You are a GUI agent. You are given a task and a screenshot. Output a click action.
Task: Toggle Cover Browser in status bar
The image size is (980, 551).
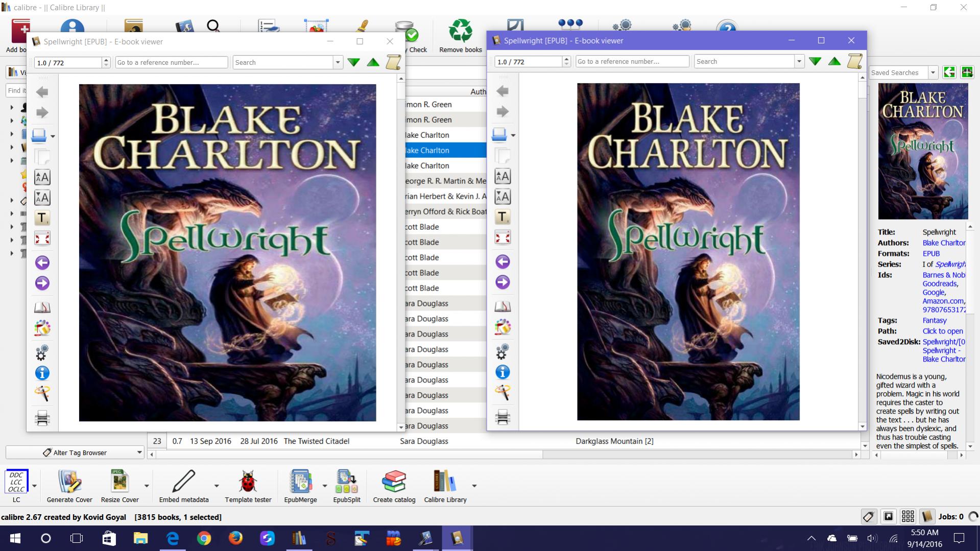click(889, 517)
